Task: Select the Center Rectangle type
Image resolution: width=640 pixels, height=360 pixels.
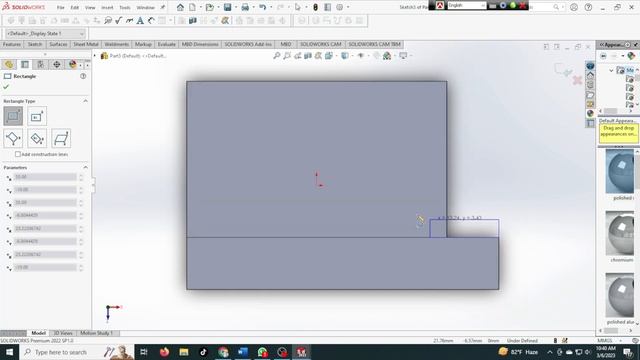Action: pos(37,116)
